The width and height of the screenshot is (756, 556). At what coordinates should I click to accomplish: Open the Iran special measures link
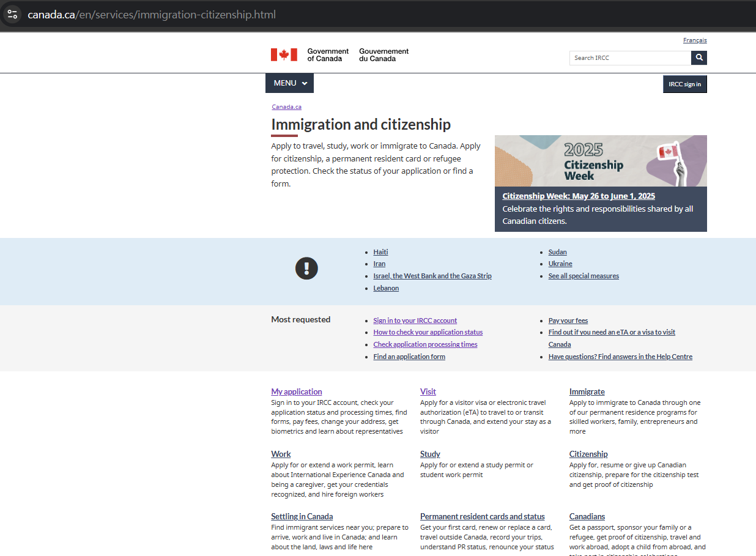379,264
